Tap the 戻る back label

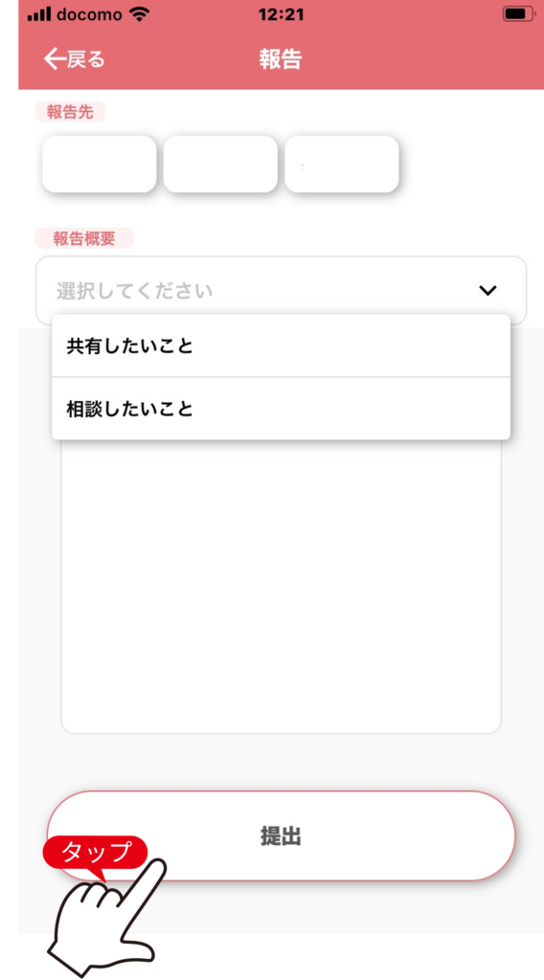pyautogui.click(x=85, y=58)
